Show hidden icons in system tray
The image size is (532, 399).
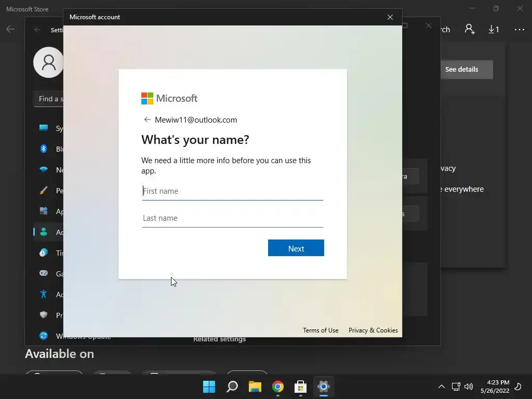pos(442,387)
